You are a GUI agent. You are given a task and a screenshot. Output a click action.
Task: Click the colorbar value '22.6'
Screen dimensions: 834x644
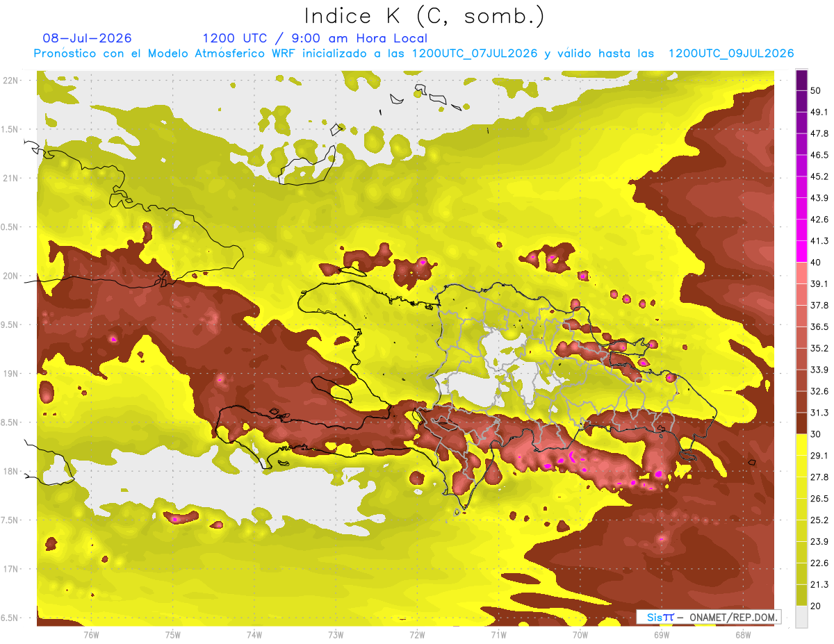819,563
